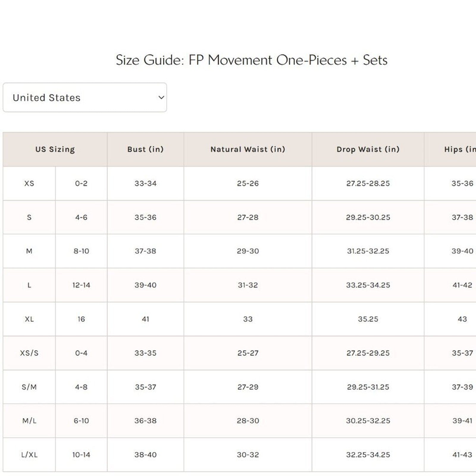
Task: Select the L/XL size row label
Action: (x=29, y=455)
